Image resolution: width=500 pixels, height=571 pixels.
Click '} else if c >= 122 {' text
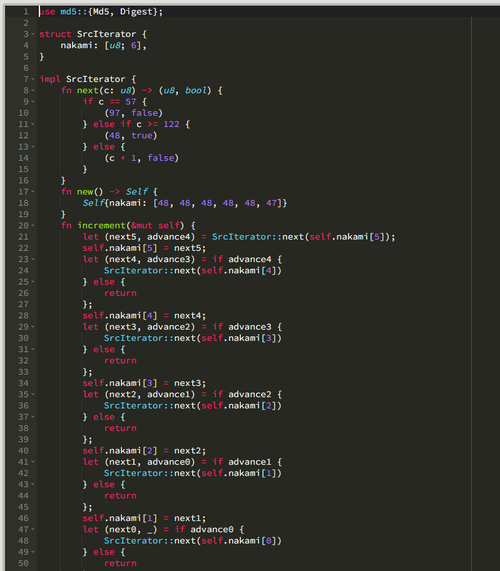[136, 124]
